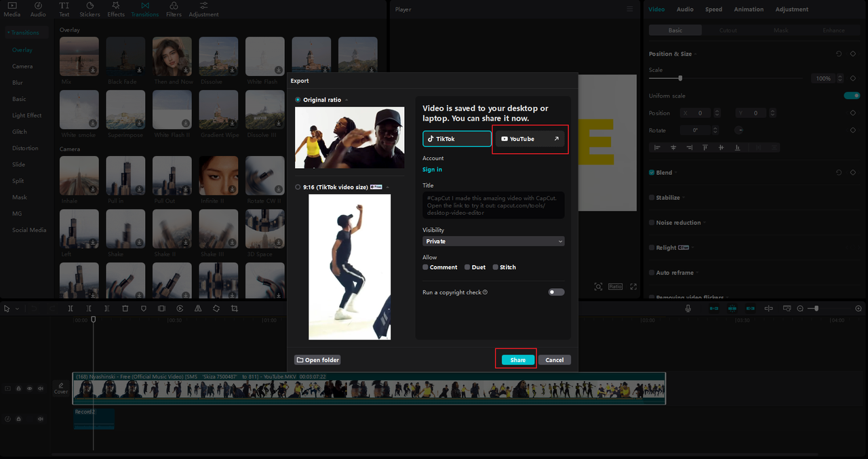
Task: Uncheck the Blend checkbox
Action: click(652, 172)
